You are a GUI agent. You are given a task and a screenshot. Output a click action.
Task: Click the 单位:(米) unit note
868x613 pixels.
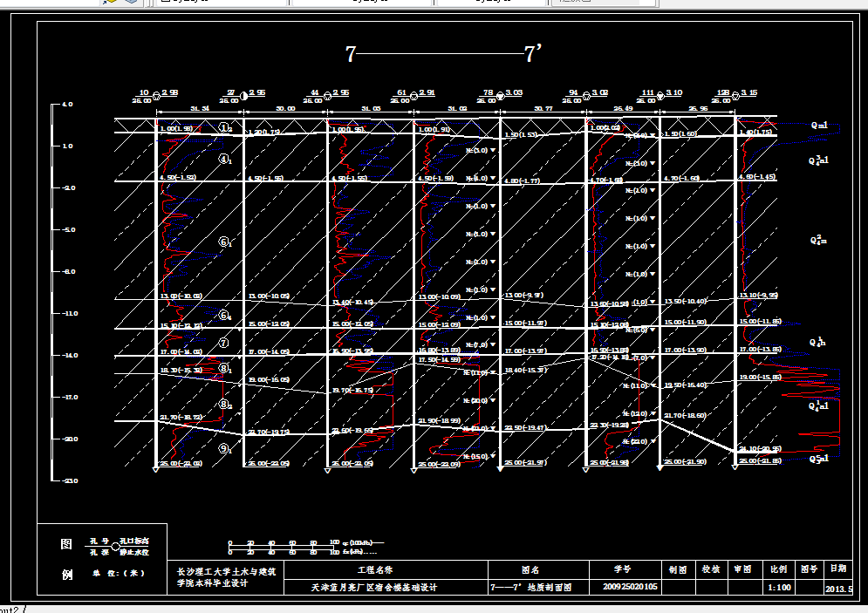point(119,573)
